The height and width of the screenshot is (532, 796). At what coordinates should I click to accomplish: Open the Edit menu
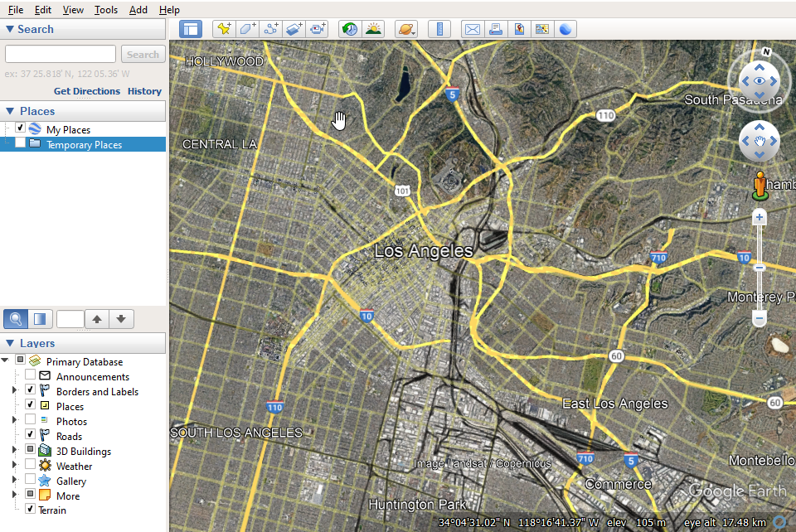(42, 10)
